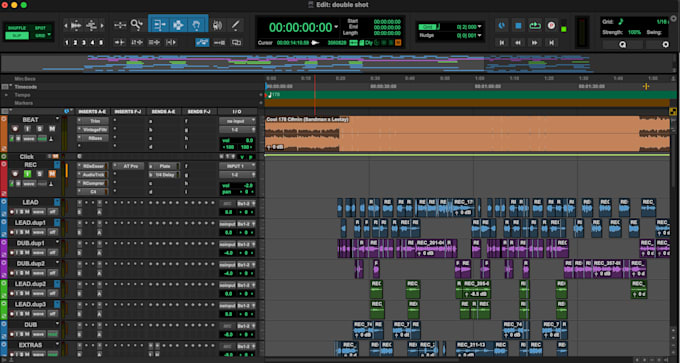Click Return to Zero transport button

click(x=502, y=43)
